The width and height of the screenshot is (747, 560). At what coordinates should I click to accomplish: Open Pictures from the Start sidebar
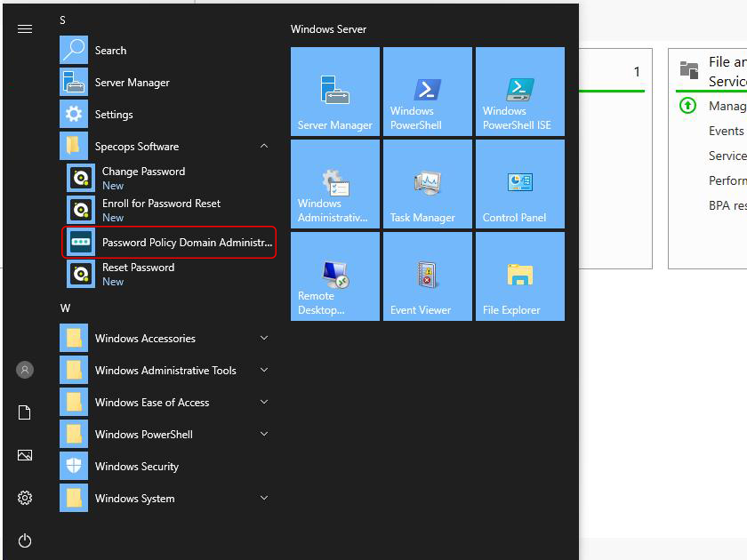click(x=25, y=455)
